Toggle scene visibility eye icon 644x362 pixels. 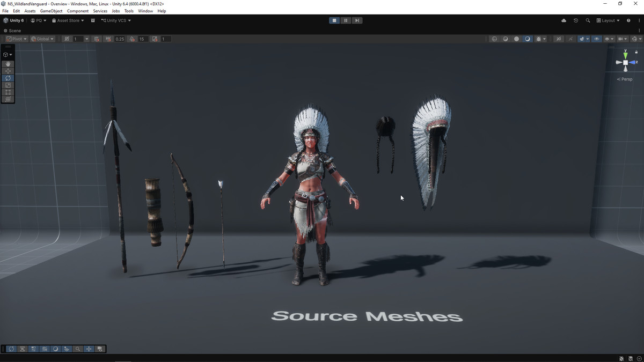click(x=596, y=39)
